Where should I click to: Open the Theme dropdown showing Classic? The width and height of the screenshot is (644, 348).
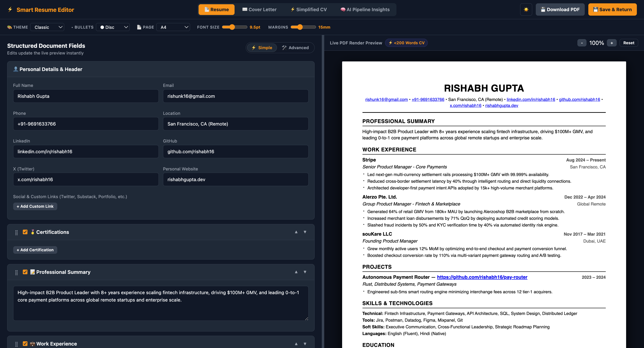[47, 27]
